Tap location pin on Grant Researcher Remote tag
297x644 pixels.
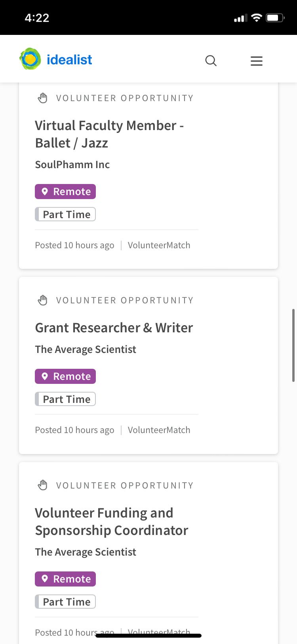[x=45, y=376]
